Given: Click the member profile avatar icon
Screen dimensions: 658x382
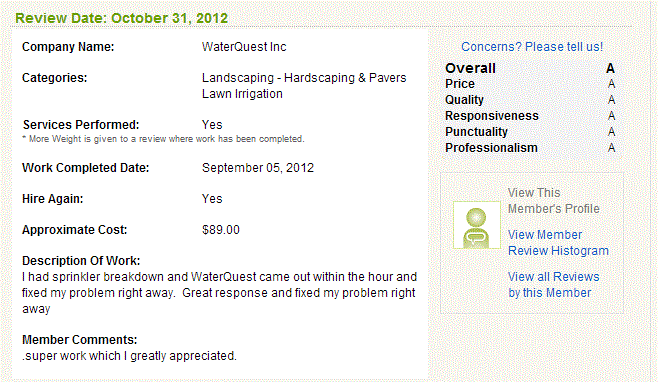Looking at the screenshot, I should 477,225.
